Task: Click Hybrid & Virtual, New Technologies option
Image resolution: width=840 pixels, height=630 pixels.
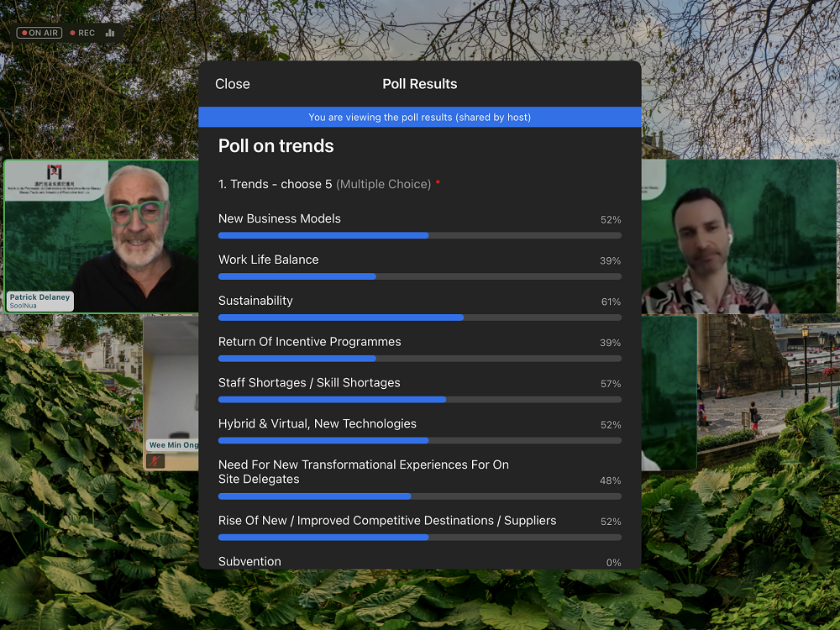Action: [x=318, y=423]
